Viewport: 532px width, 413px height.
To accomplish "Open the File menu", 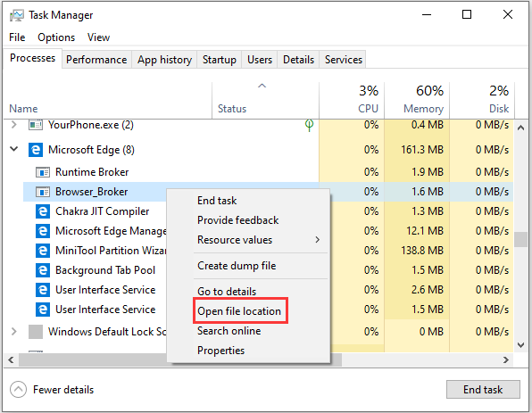I will (17, 37).
